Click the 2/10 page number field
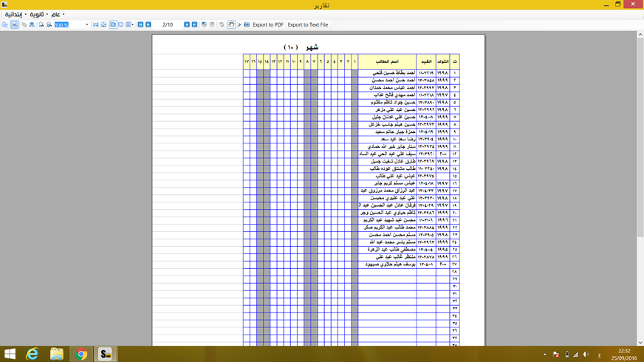The width and height of the screenshot is (644, 362). [168, 24]
